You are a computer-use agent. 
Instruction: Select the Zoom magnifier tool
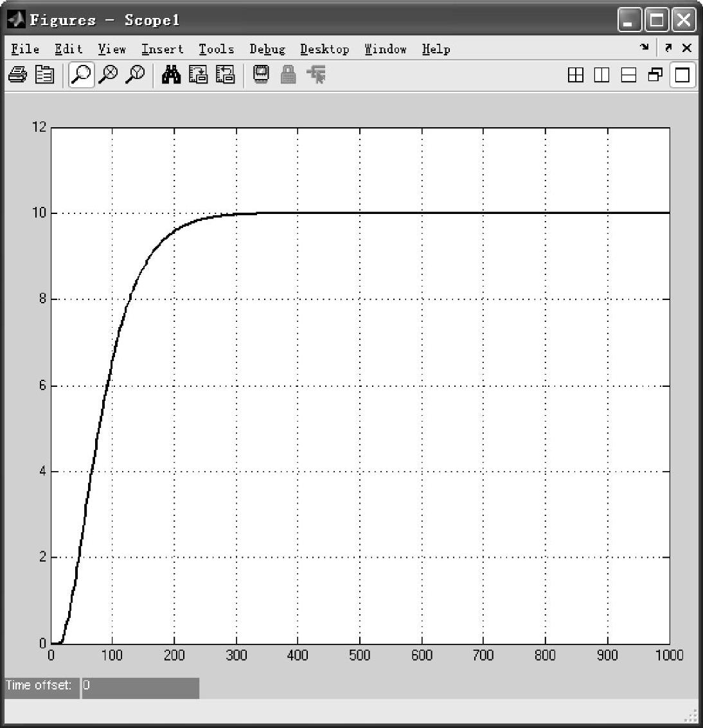(x=81, y=75)
